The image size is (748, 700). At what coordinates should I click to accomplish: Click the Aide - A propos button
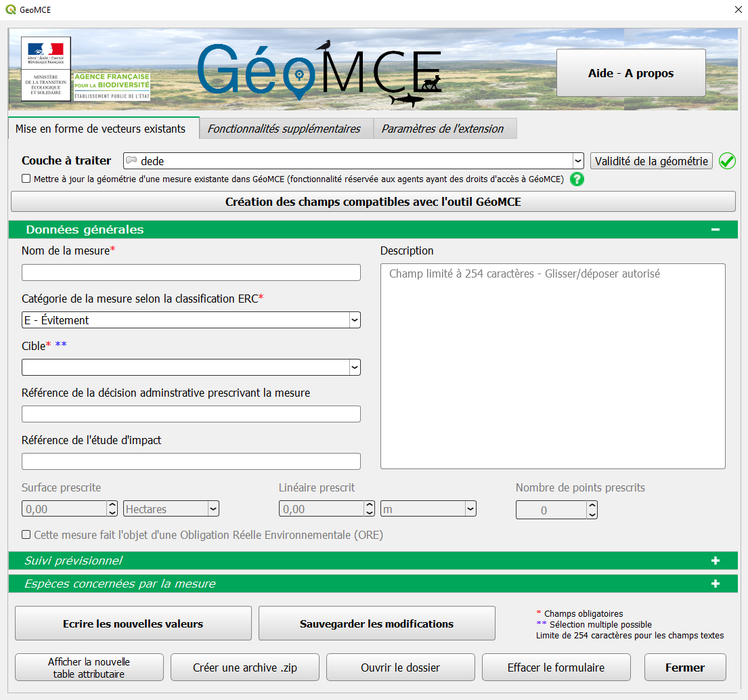[x=631, y=73]
